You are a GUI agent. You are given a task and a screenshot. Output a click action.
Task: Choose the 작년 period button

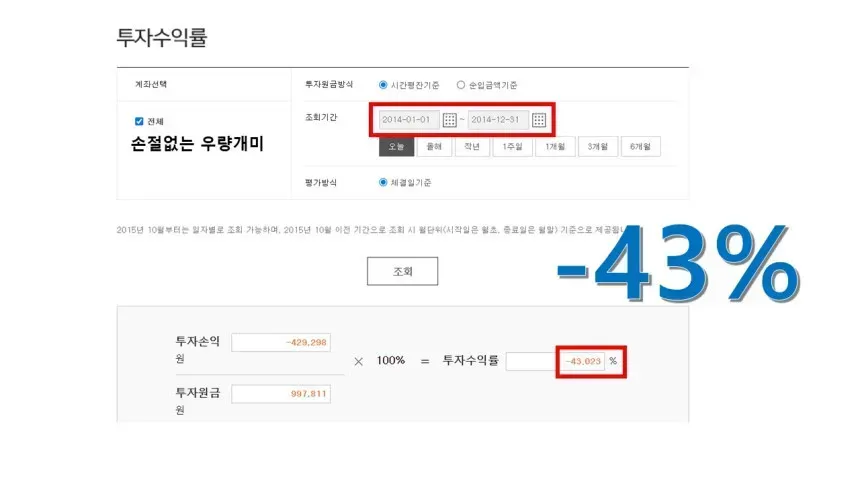(472, 147)
